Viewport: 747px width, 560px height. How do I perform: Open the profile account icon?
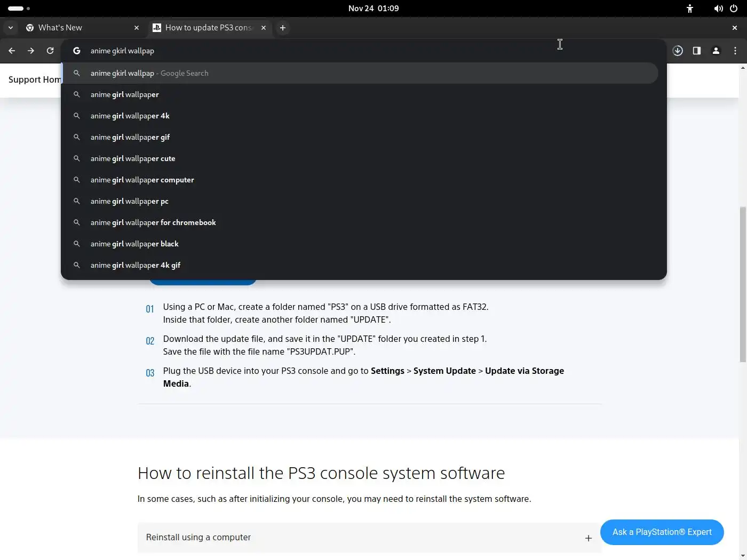coord(716,51)
